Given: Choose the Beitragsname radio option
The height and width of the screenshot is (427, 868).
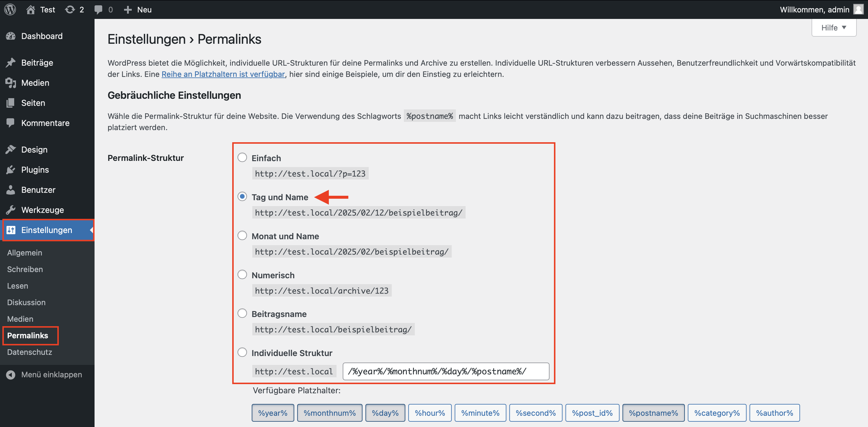Looking at the screenshot, I should pyautogui.click(x=242, y=313).
